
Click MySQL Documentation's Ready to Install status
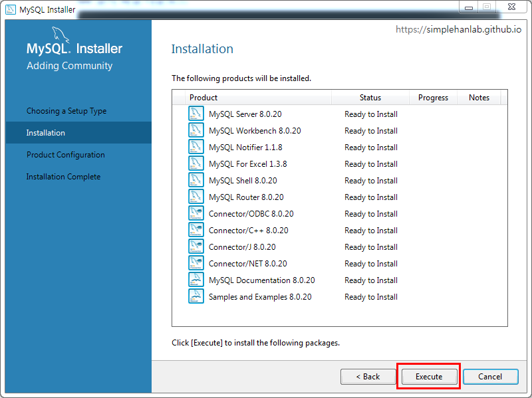coord(371,280)
